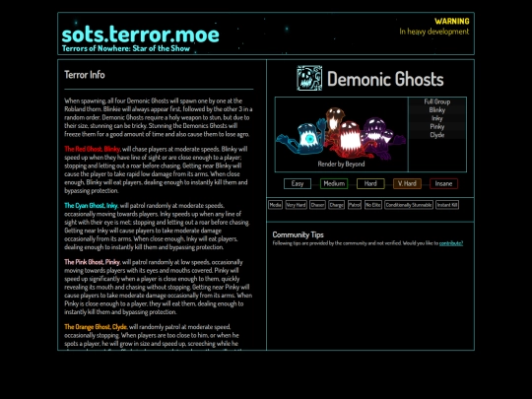The image size is (532, 399).
Task: Choose the Easy difficulty button
Action: [x=298, y=183]
